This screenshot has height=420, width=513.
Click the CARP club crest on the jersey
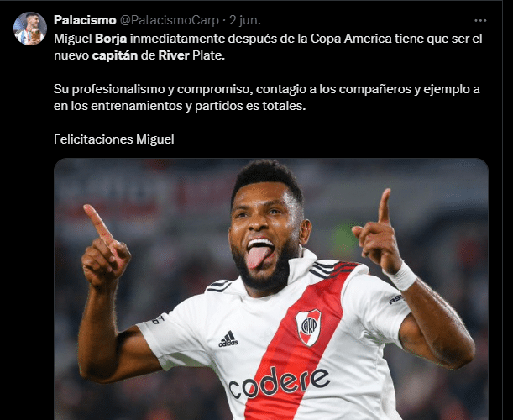coord(308,328)
